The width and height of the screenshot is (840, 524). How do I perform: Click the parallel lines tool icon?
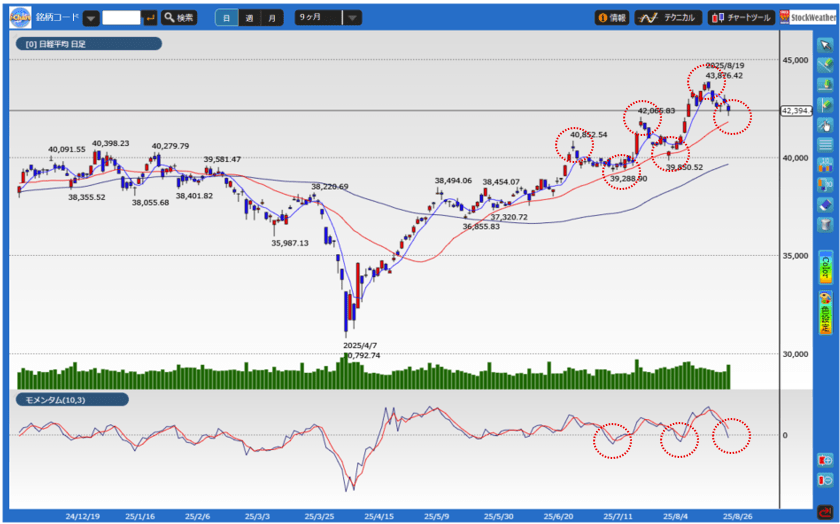pos(826,145)
